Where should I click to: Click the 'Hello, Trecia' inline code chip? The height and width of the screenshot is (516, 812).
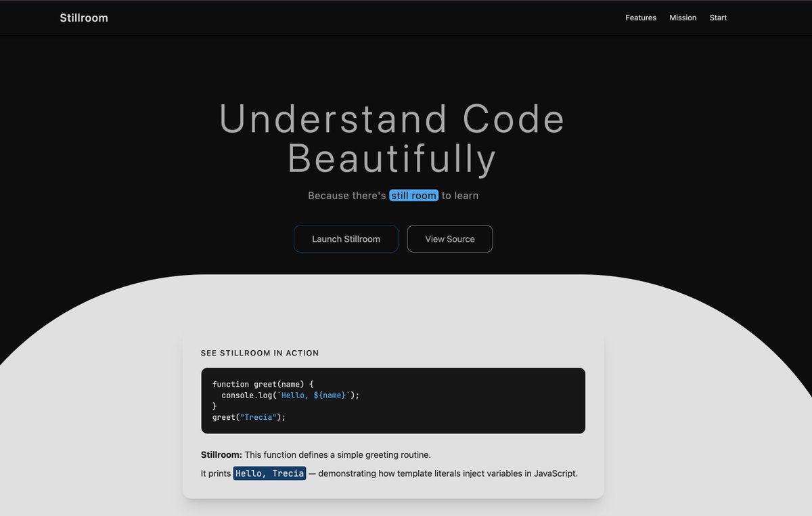(270, 473)
